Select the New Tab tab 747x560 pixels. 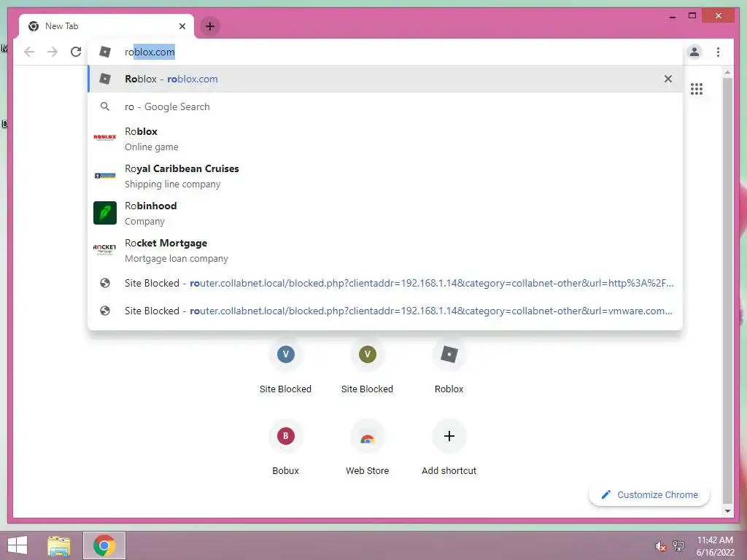(x=107, y=26)
